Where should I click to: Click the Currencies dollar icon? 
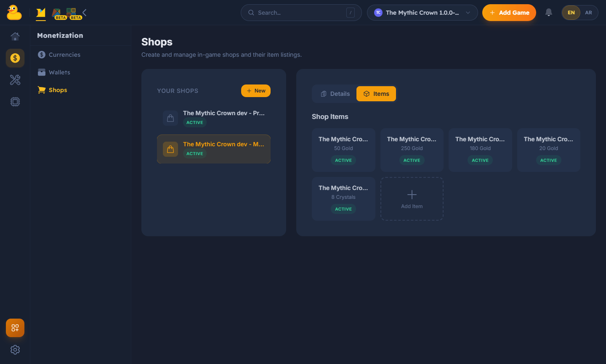[42, 55]
